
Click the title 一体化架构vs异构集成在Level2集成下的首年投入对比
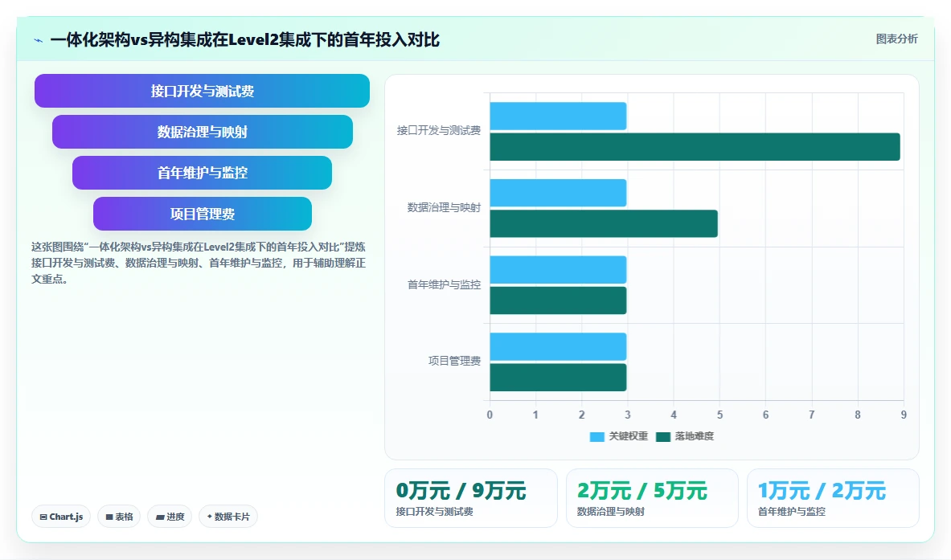pyautogui.click(x=245, y=40)
